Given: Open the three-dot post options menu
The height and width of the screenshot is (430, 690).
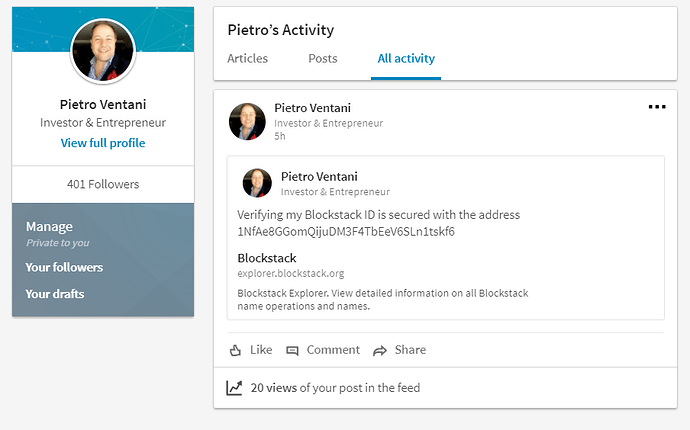Looking at the screenshot, I should click(x=657, y=107).
